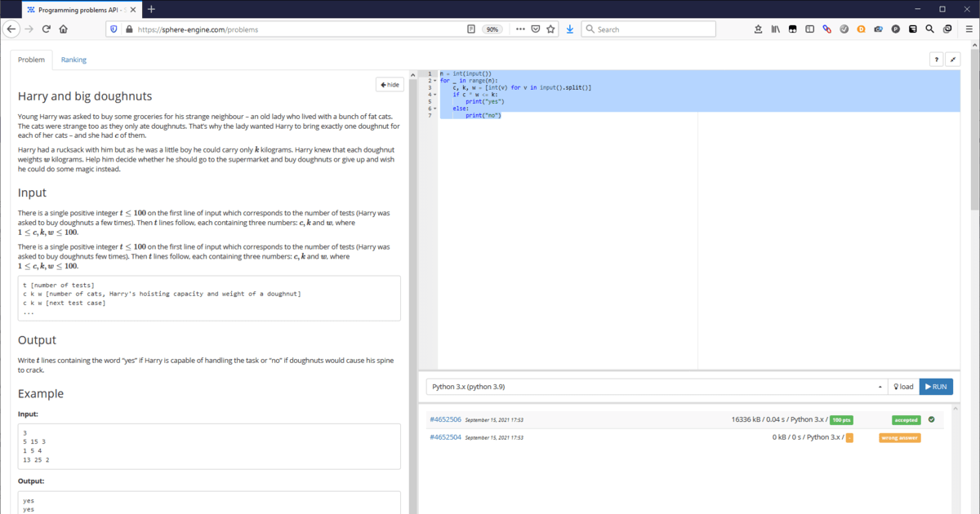This screenshot has height=514, width=980.
Task: Expand the editor to fullscreen mode
Action: 953,59
